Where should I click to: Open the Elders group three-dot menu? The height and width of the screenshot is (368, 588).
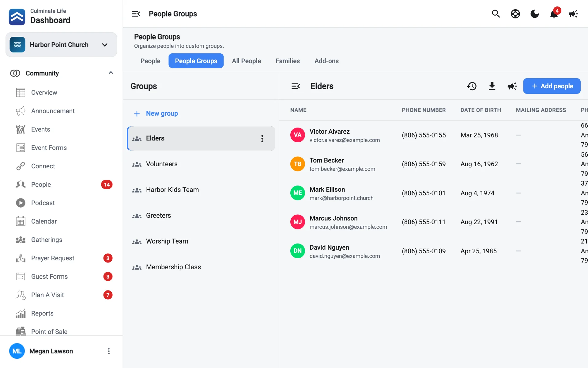(262, 139)
